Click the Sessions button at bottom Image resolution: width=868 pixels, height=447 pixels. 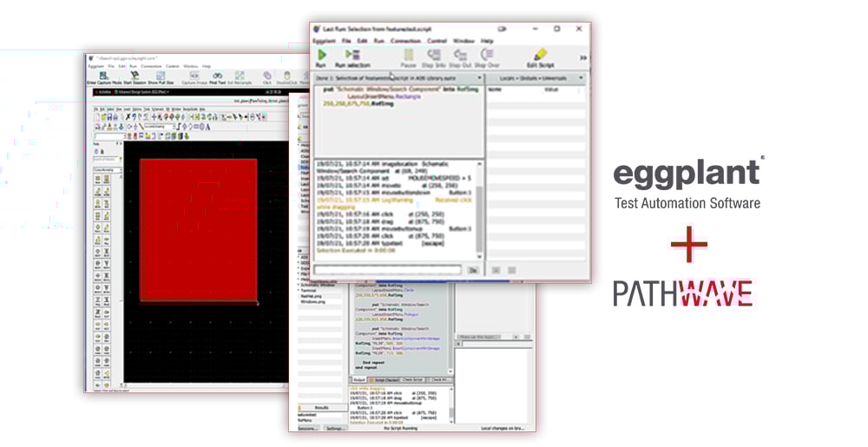tap(307, 428)
